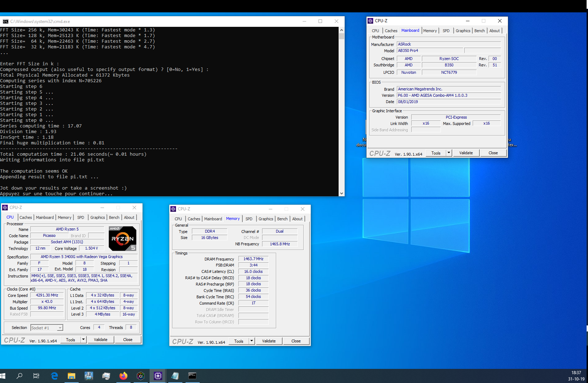Click Tools button in Memory CPU-Z window
588x383 pixels.
coord(239,341)
